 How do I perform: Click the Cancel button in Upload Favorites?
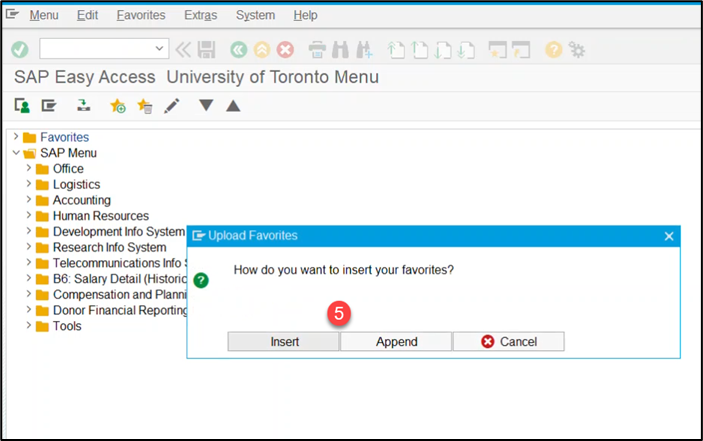click(x=509, y=342)
